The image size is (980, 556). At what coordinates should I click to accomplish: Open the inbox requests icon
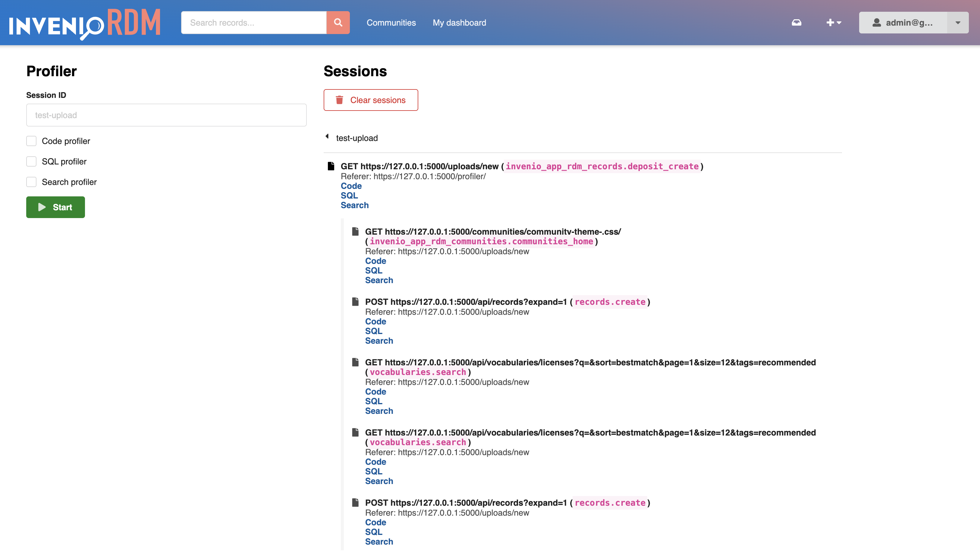796,23
